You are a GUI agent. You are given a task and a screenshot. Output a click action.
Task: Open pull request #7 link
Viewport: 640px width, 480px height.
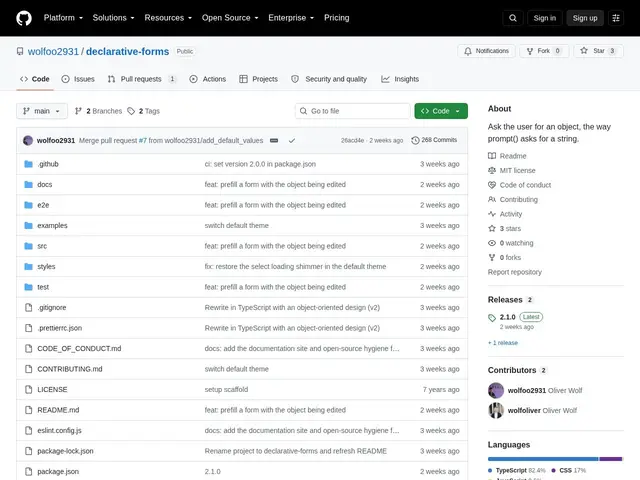tap(142, 140)
